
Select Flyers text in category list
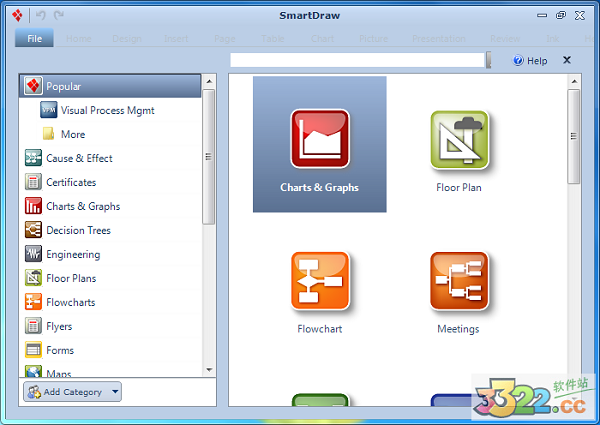click(x=59, y=327)
